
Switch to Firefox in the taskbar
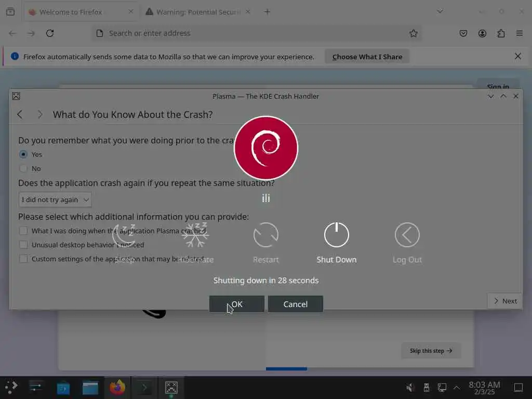(117, 388)
